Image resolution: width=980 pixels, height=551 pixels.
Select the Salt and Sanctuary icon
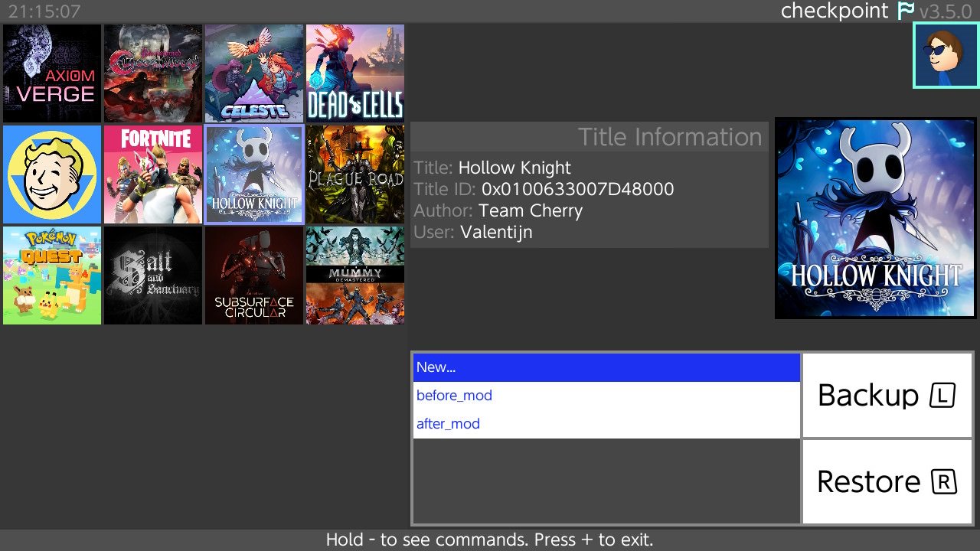pos(153,275)
